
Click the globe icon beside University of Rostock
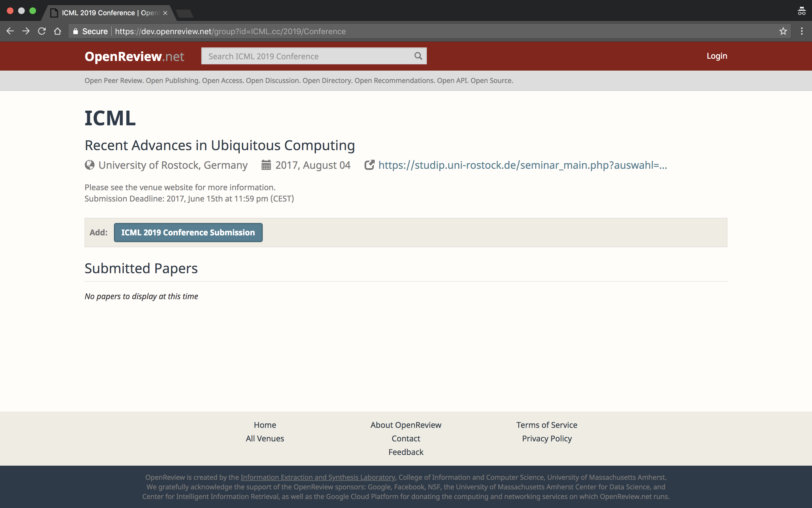[x=90, y=165]
